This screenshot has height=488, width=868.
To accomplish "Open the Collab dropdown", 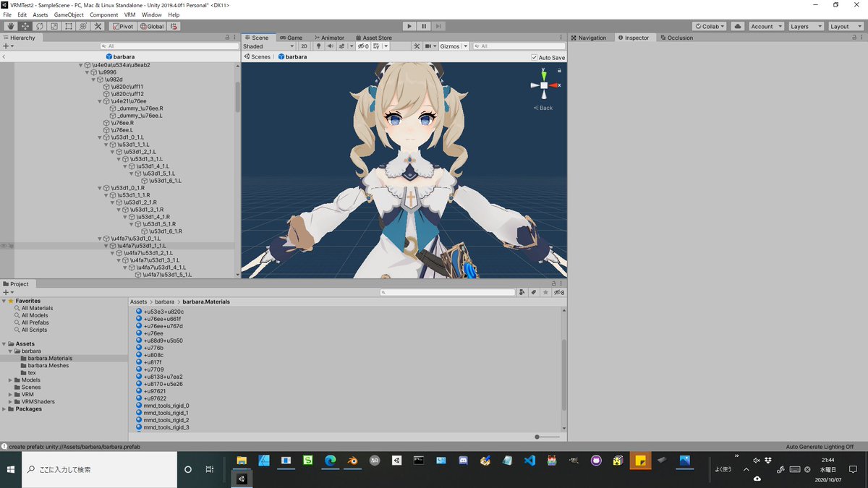I will tap(710, 26).
